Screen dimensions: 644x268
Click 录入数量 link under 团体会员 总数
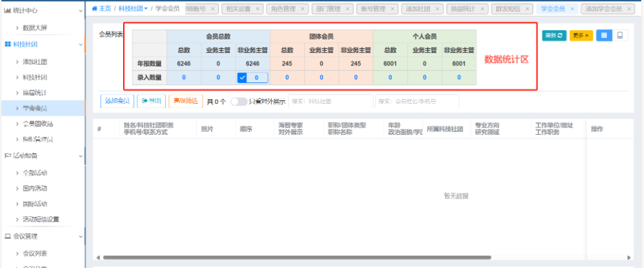click(287, 77)
